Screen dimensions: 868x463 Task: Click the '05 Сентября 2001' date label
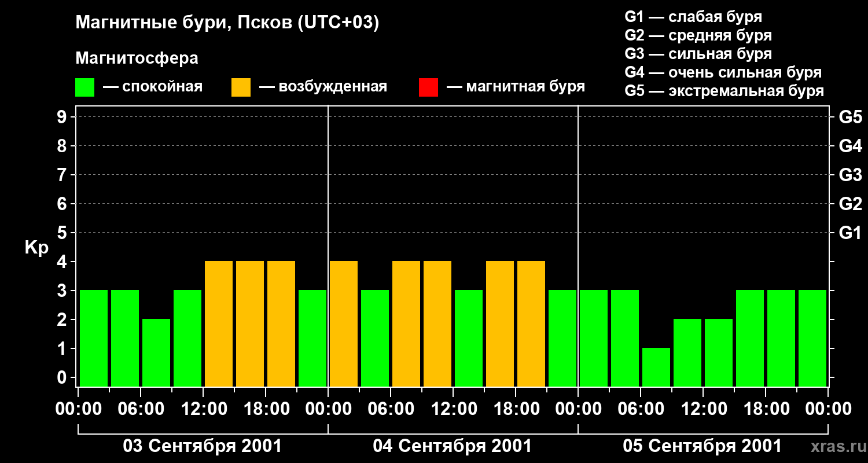pyautogui.click(x=703, y=446)
